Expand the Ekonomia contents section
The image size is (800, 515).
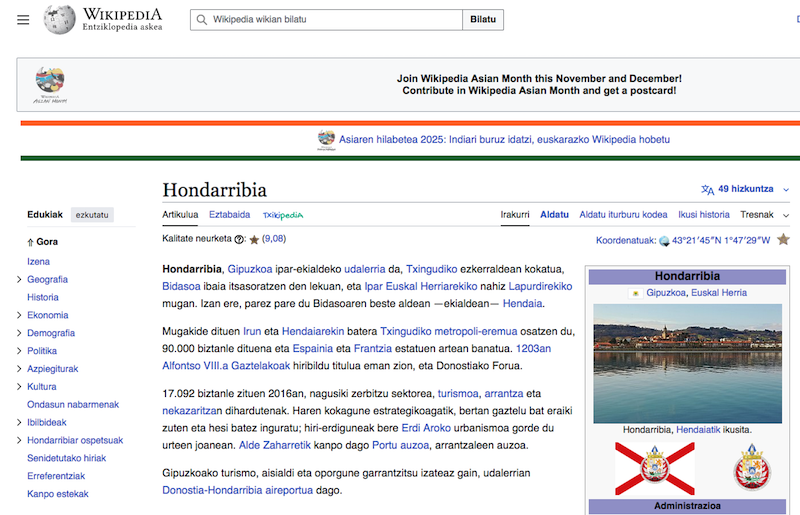[19, 315]
